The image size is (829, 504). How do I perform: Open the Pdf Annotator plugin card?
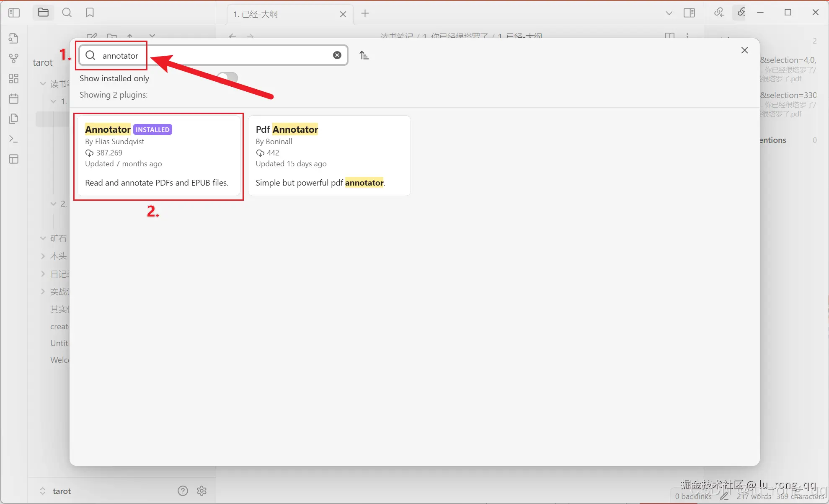[x=329, y=156]
